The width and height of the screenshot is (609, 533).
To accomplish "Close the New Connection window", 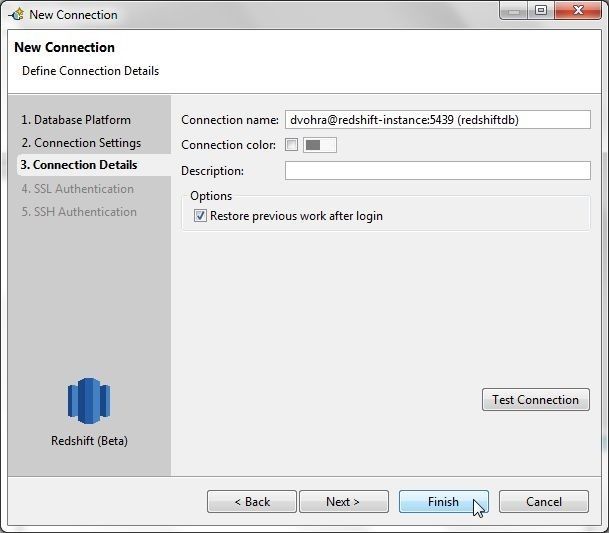I will pyautogui.click(x=578, y=10).
